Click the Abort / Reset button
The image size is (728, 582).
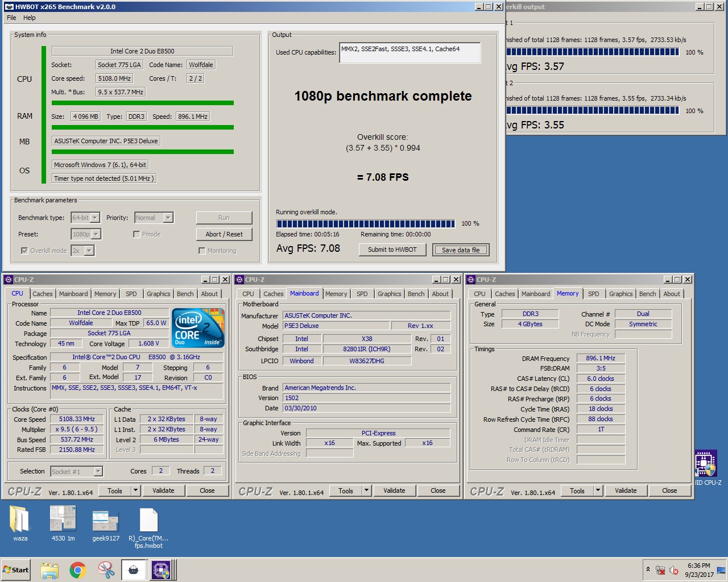click(224, 234)
